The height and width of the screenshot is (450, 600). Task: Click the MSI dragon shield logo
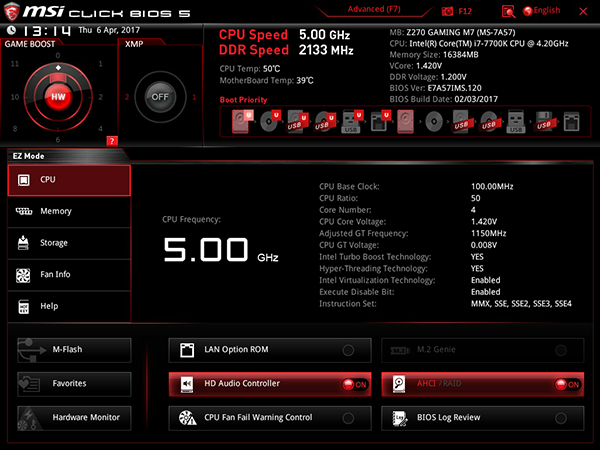(x=11, y=11)
